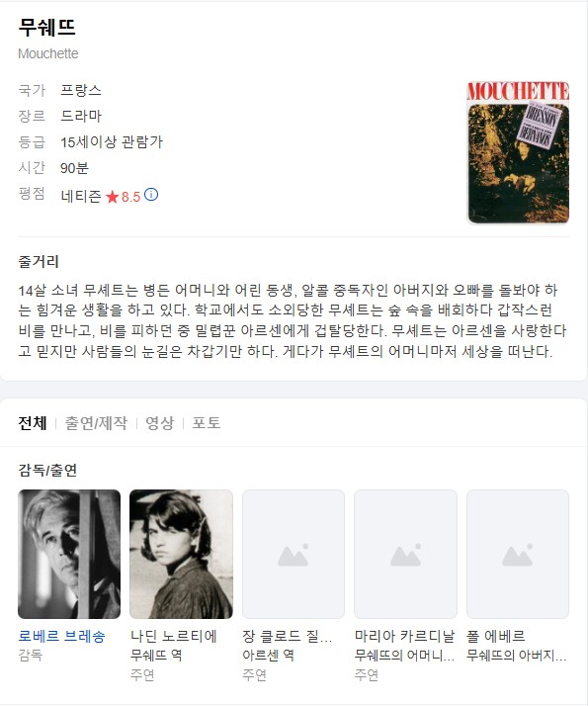This screenshot has height=706, width=588.
Task: Click the 장 클로드 질... cast name
Action: [x=287, y=636]
